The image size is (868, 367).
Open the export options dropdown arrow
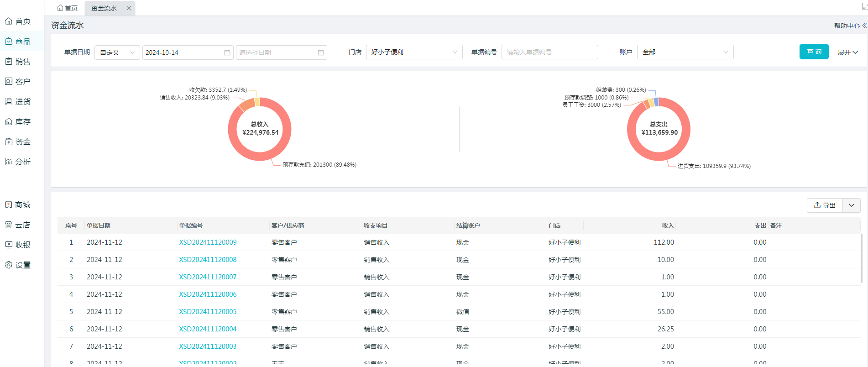pyautogui.click(x=852, y=205)
